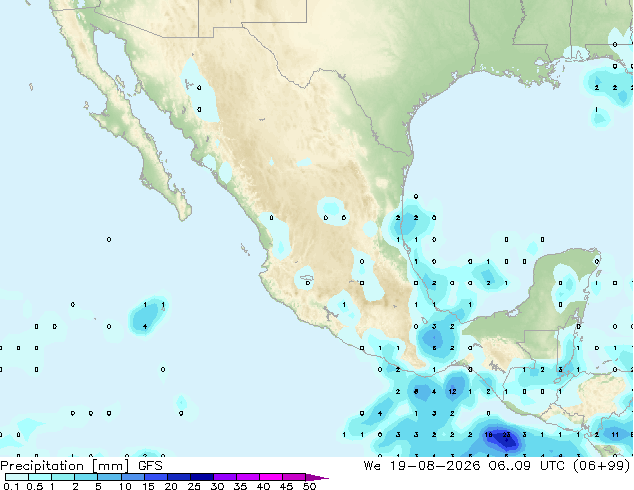Click the legend label "20"
634x490 pixels.
coord(171,486)
